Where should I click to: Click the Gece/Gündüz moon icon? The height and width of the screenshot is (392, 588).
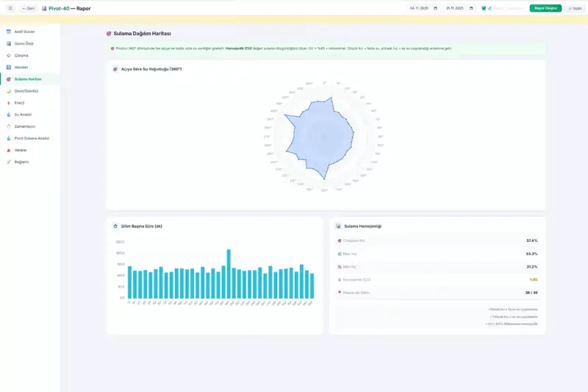[8, 91]
